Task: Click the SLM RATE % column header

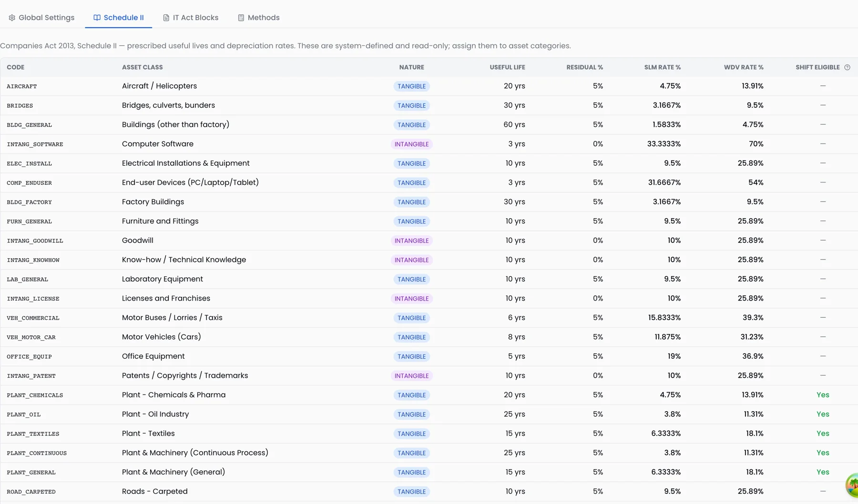Action: pos(662,67)
